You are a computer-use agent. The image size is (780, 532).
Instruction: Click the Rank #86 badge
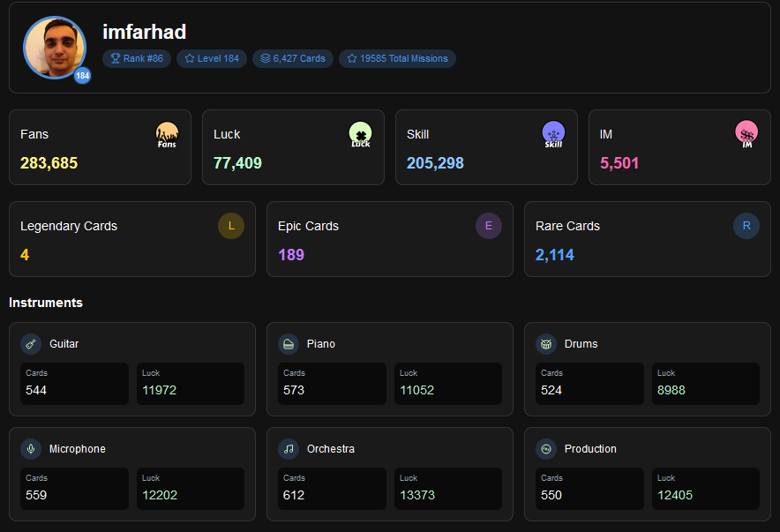pyautogui.click(x=137, y=58)
